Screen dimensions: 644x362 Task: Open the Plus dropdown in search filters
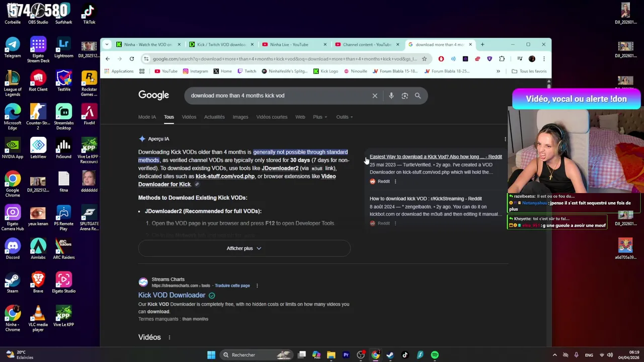coord(320,117)
